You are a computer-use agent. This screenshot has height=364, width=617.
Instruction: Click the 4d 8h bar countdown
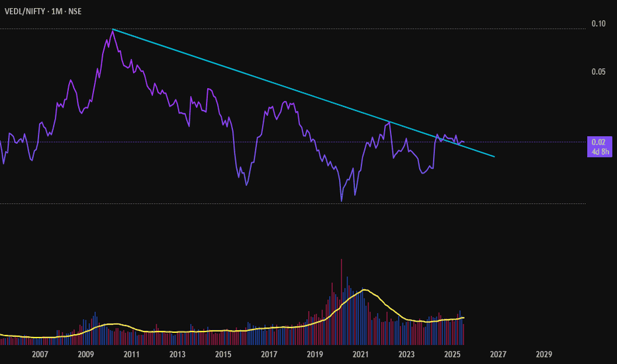600,152
